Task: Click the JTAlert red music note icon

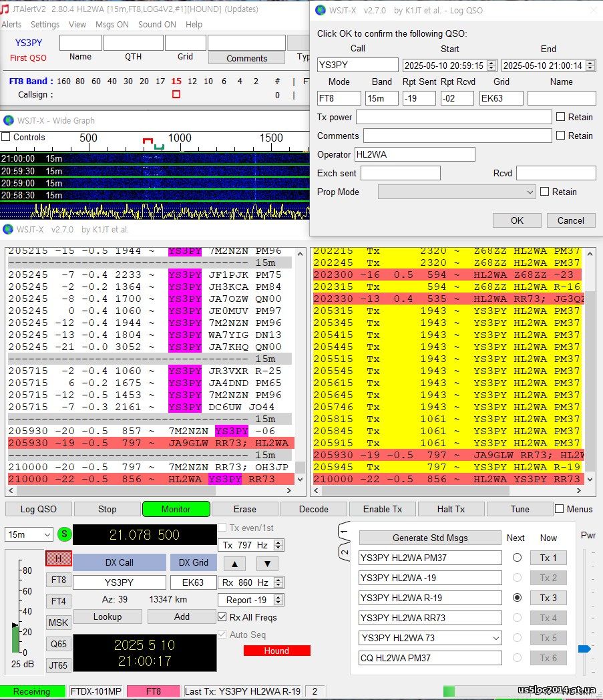Action: point(5,9)
